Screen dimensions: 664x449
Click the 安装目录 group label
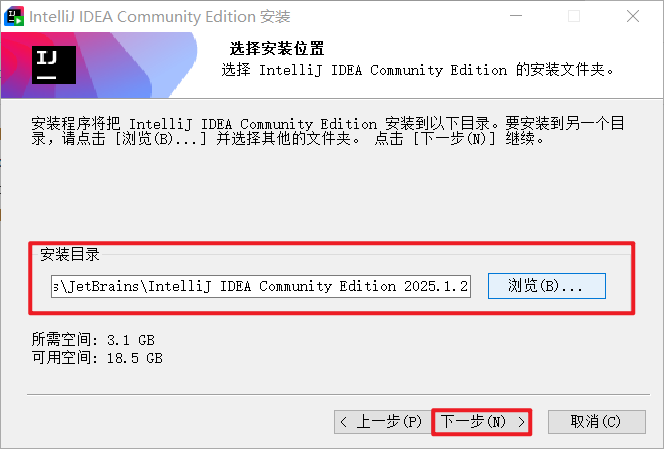[70, 254]
